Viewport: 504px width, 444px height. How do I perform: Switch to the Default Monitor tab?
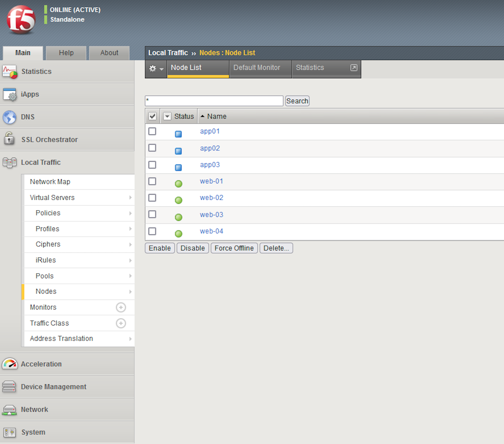tap(257, 68)
